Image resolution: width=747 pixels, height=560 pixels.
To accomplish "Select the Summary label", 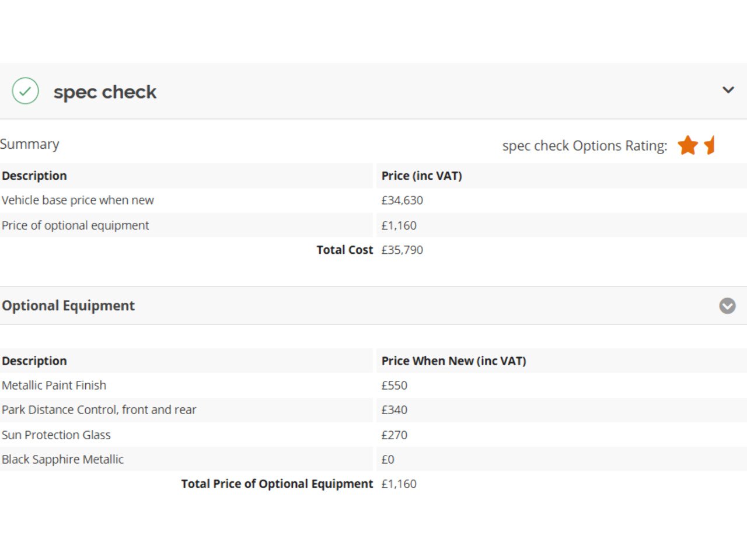I will [30, 144].
